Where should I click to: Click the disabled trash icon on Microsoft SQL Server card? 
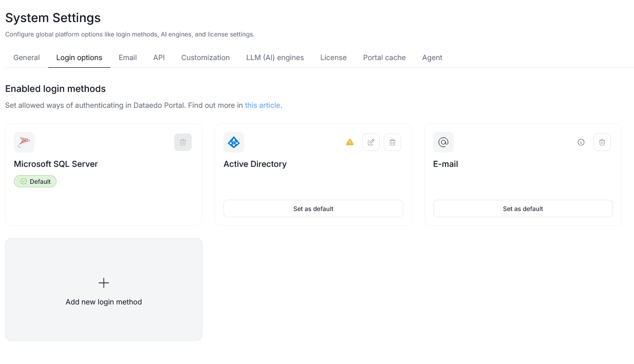click(183, 142)
